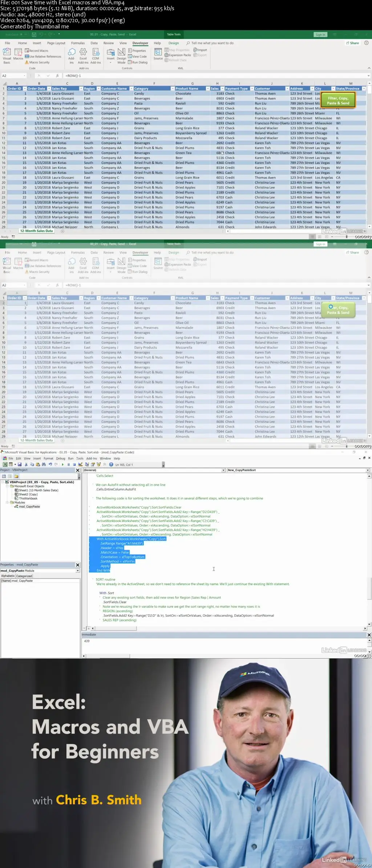This screenshot has height=868, width=372.
Task: Click View Microsoft Excel icon in VBA toolbar
Action: 5,464
